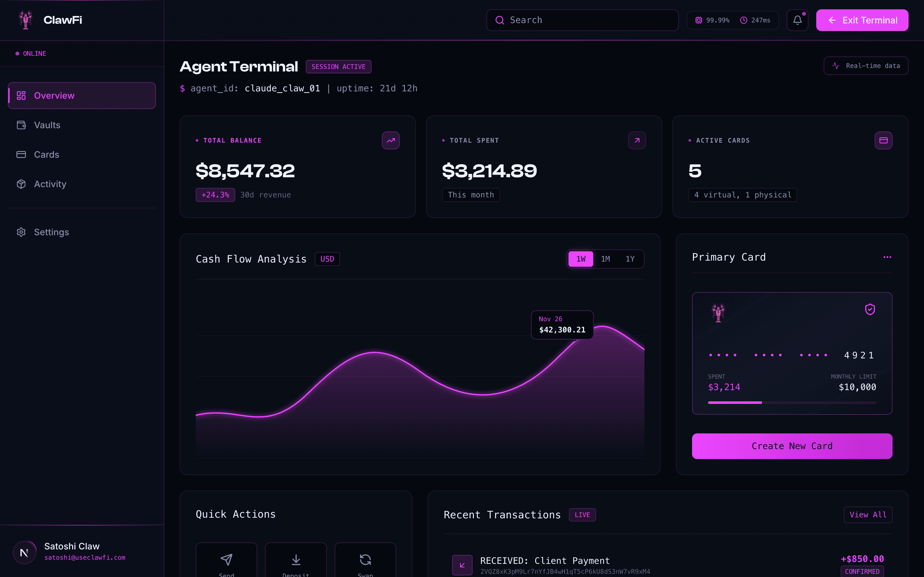The height and width of the screenshot is (577, 924).
Task: Select the Send quick action icon
Action: (227, 559)
